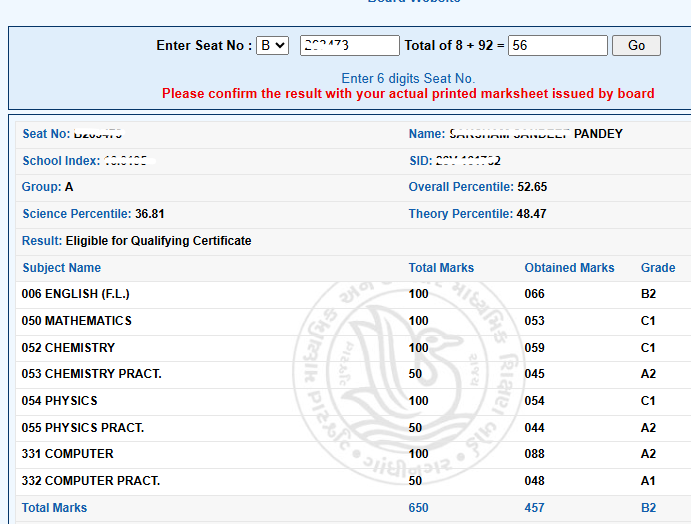Image resolution: width=691 pixels, height=524 pixels.
Task: Click the 052 CHEMISTRY subject name
Action: (x=68, y=348)
